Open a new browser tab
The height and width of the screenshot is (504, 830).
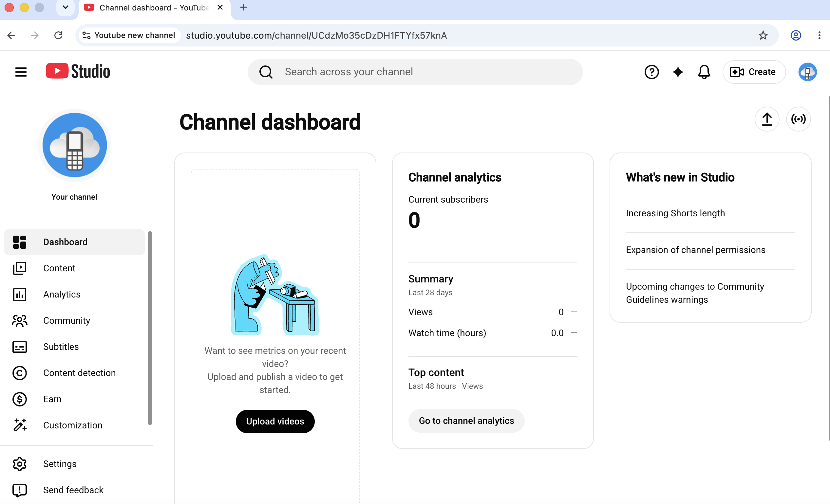pyautogui.click(x=244, y=8)
